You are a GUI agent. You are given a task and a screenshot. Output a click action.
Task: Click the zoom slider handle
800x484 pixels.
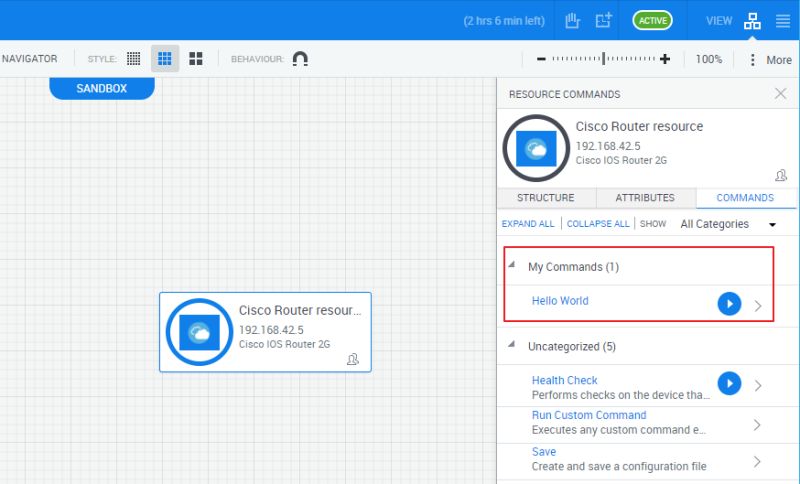point(604,59)
